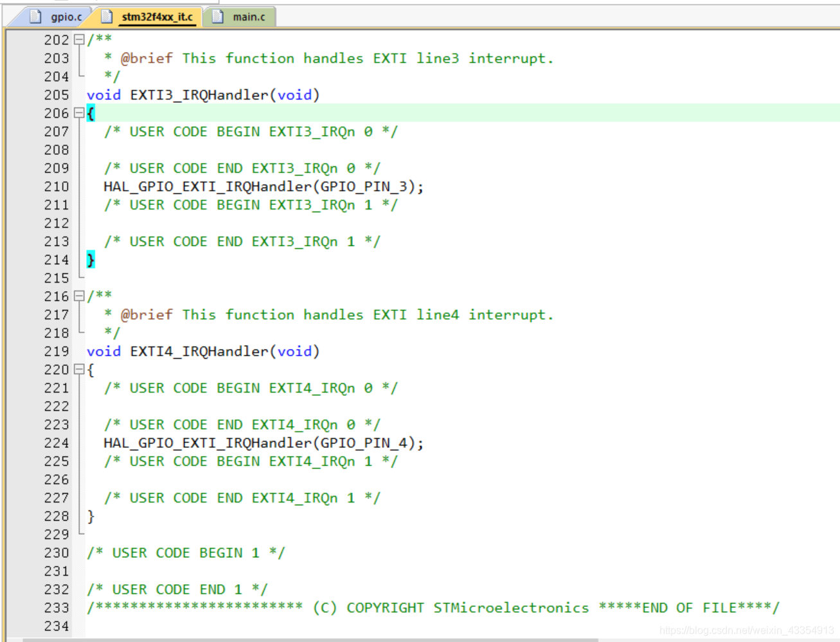Click line number 205
This screenshot has height=642, width=840.
tap(57, 94)
